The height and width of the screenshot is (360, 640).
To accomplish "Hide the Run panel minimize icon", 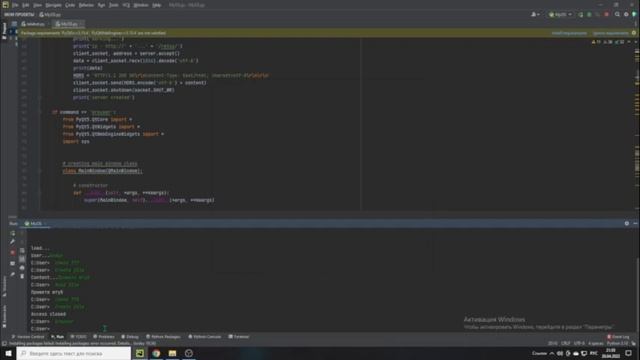I will pos(635,223).
